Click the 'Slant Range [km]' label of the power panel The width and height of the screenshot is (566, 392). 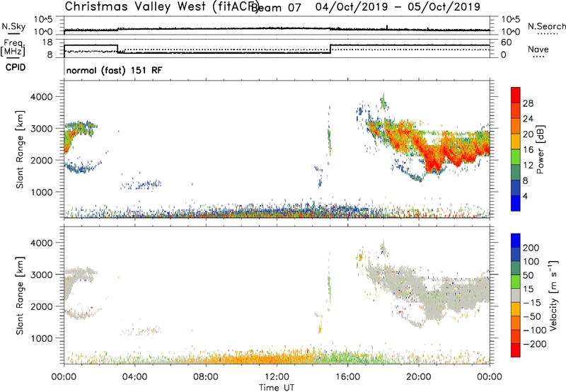pyautogui.click(x=20, y=149)
